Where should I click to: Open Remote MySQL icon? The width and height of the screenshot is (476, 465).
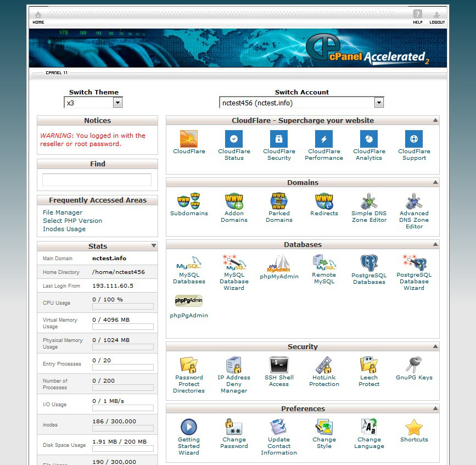[324, 263]
